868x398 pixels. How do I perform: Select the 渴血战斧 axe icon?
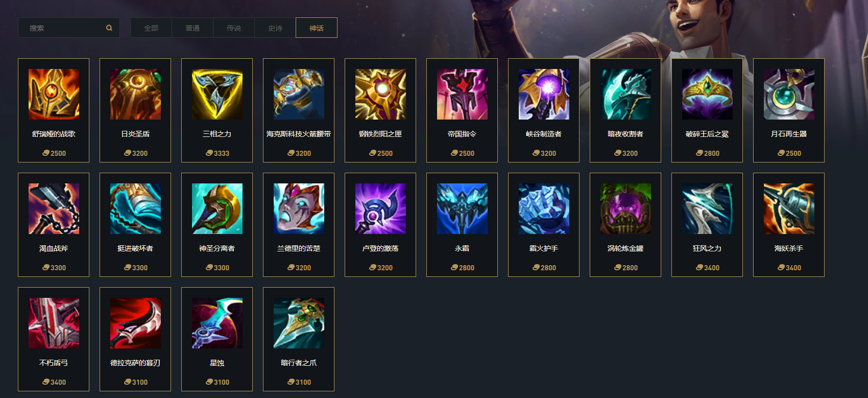pyautogui.click(x=54, y=209)
